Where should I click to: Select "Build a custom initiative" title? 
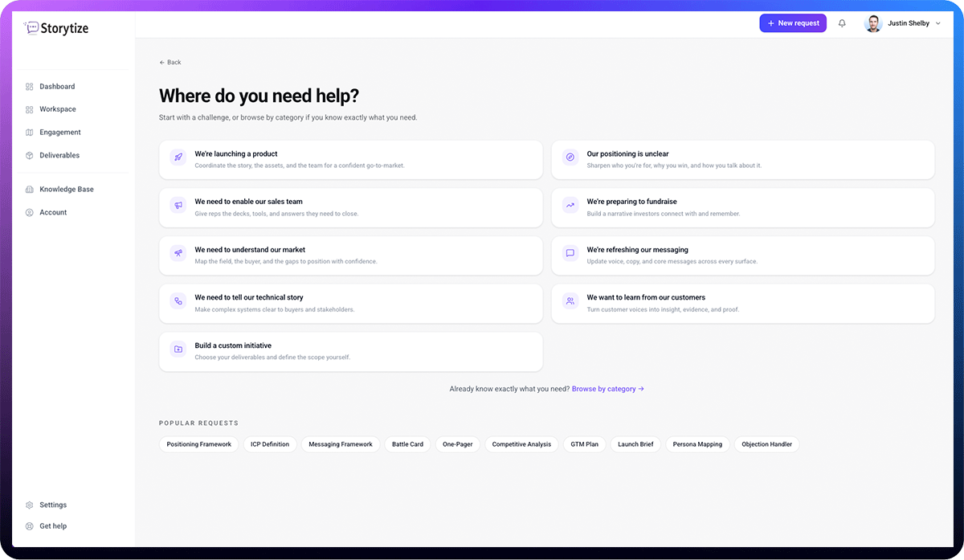click(x=233, y=345)
